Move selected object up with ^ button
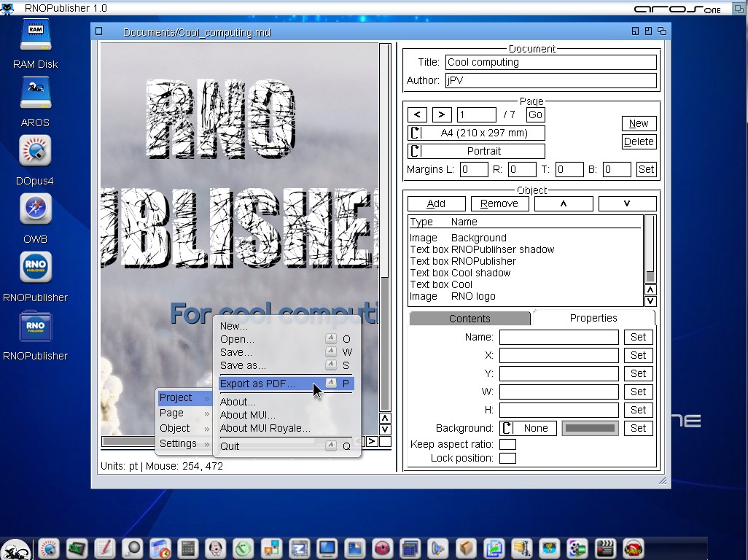This screenshot has height=560, width=748. click(564, 204)
